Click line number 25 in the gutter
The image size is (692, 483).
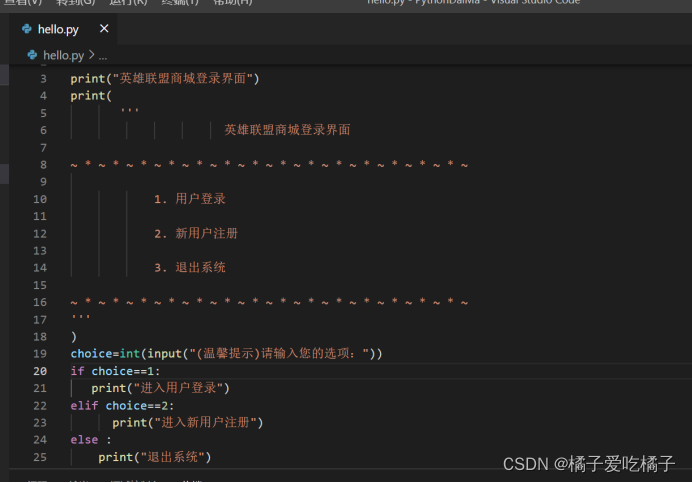click(40, 457)
